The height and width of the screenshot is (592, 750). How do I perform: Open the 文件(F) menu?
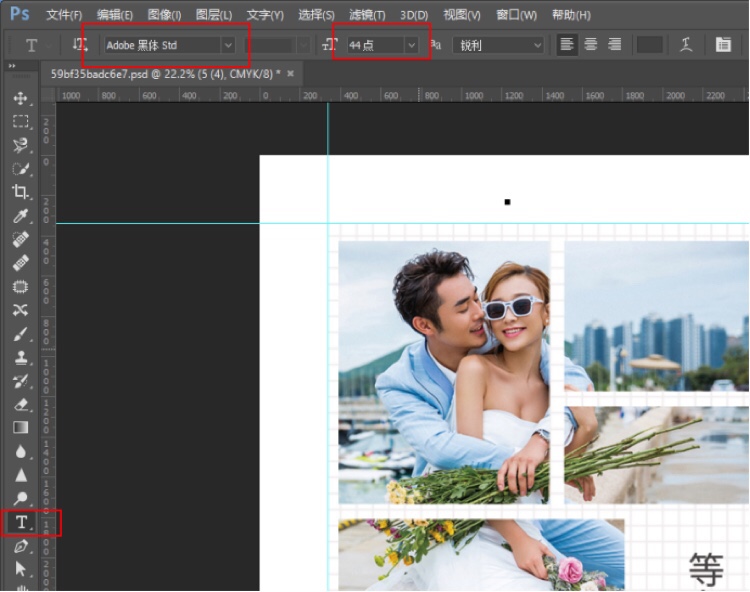[64, 15]
